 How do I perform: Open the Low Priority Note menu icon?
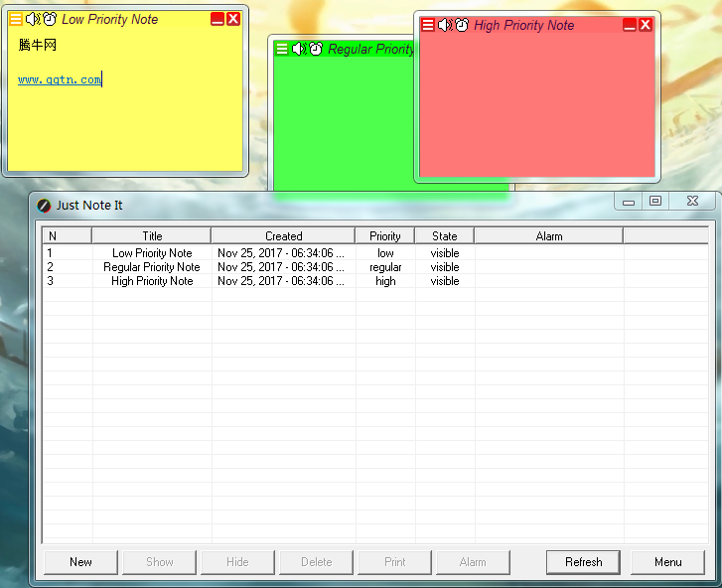tap(16, 19)
